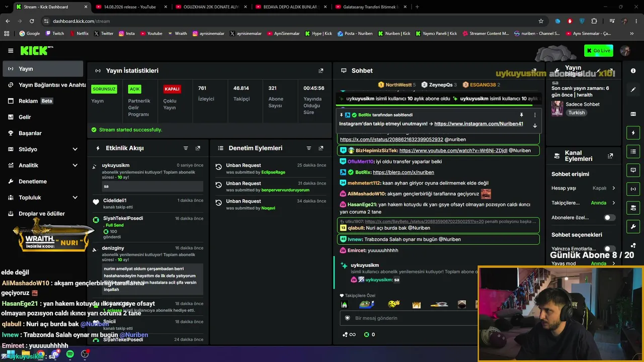
Task: Reload the dashboard page
Action: point(32,21)
